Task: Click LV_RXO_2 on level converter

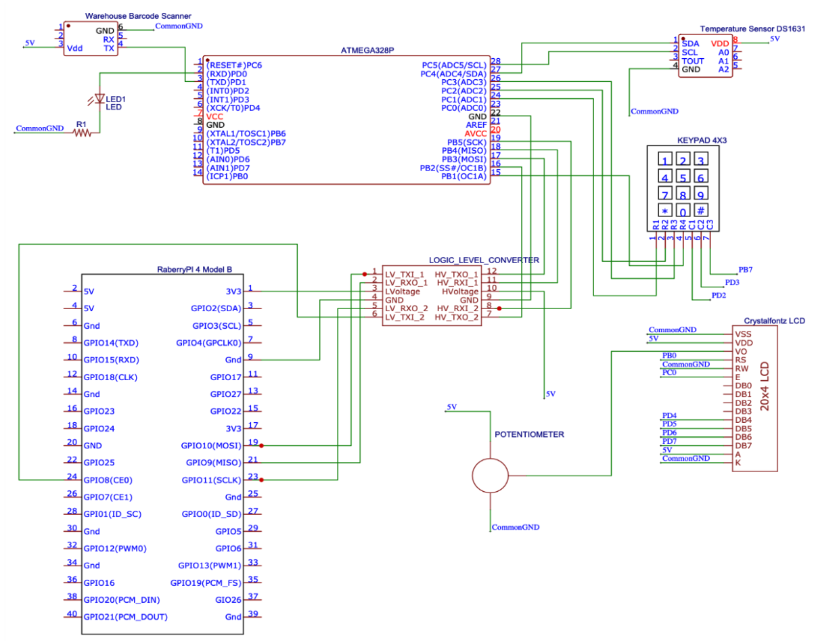Action: (407, 308)
